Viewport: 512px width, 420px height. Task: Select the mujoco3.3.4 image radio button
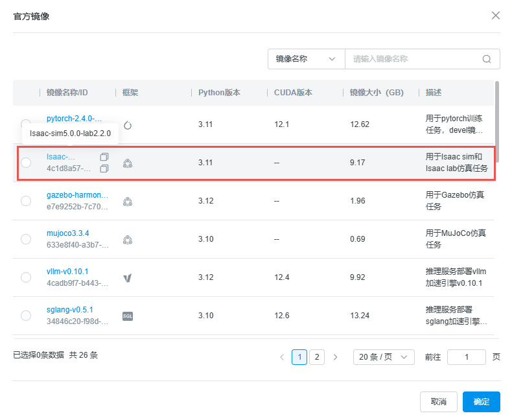point(26,239)
